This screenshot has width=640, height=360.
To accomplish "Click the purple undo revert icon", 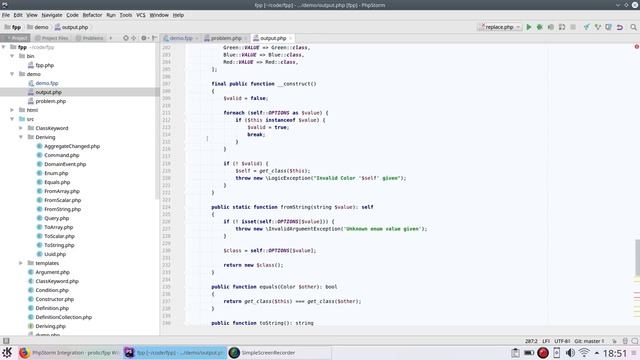I will coord(620,27).
